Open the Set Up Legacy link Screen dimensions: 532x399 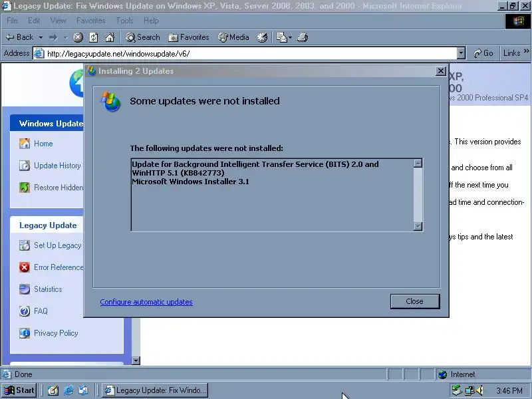coord(58,245)
